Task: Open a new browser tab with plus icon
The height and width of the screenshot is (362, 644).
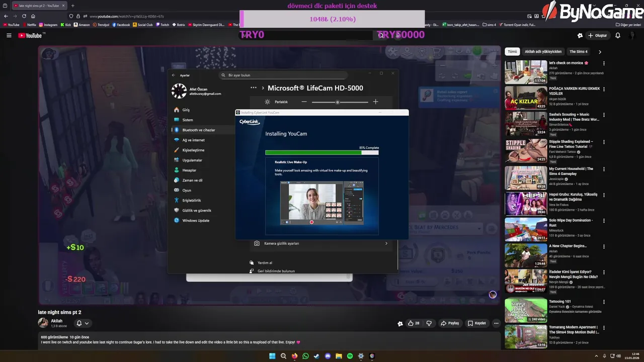Action: tap(72, 6)
